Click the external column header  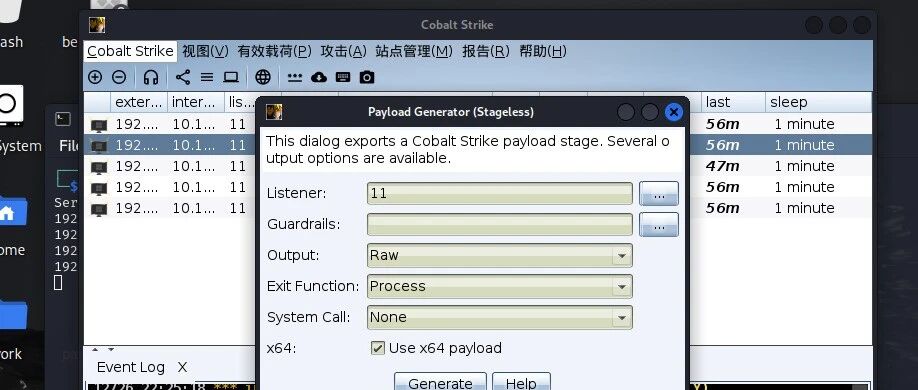point(139,102)
